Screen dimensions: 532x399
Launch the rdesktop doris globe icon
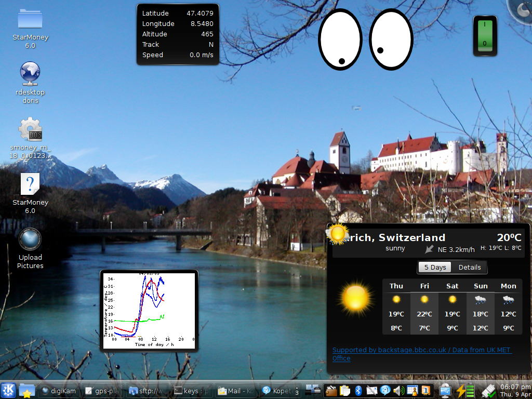pyautogui.click(x=30, y=73)
